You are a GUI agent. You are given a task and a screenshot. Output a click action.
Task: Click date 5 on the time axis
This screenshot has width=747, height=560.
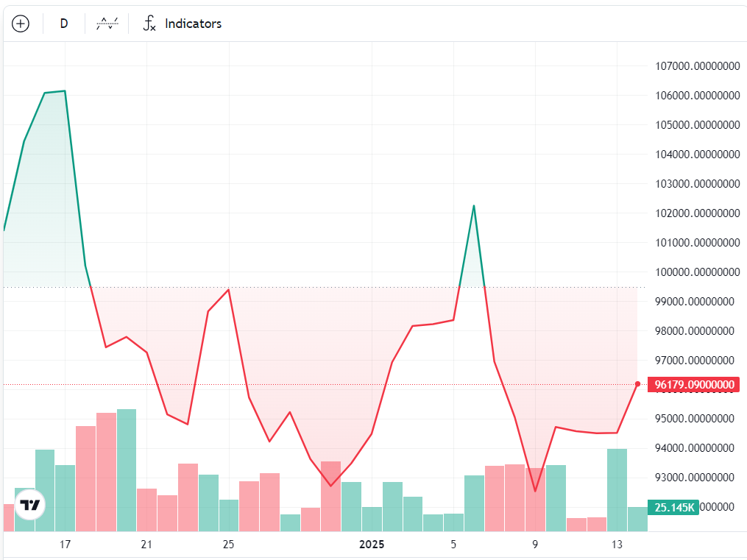pyautogui.click(x=453, y=545)
